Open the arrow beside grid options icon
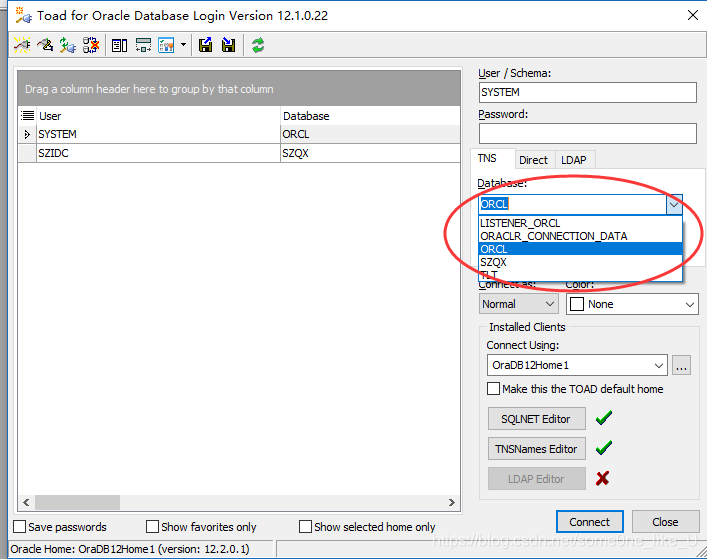The image size is (707, 559). (x=183, y=45)
